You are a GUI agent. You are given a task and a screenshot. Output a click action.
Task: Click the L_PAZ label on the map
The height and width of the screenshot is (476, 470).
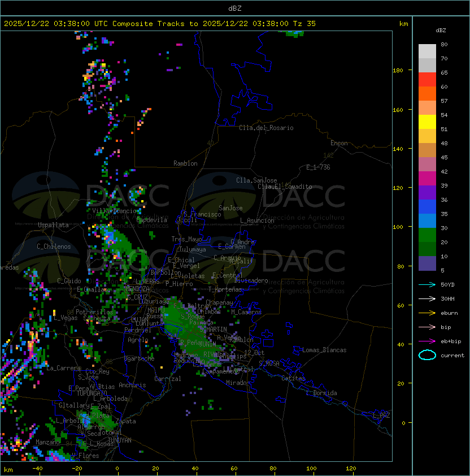pos(381,415)
